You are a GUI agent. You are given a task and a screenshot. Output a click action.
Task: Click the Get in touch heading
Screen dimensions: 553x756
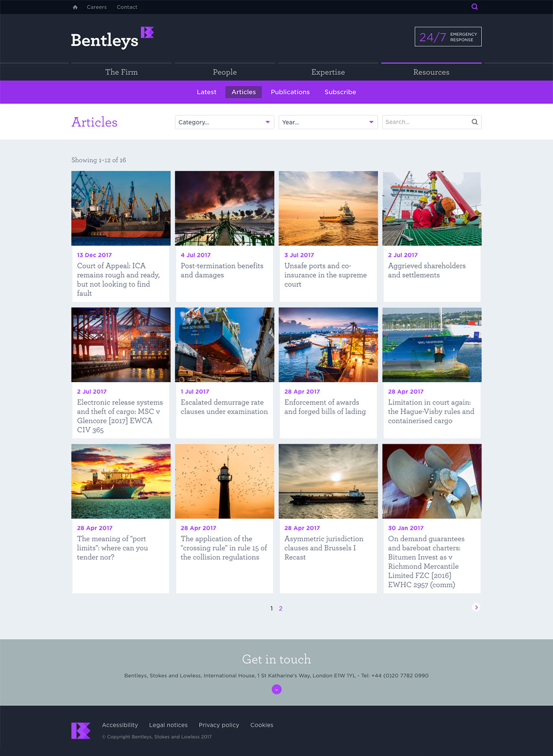[x=276, y=659]
